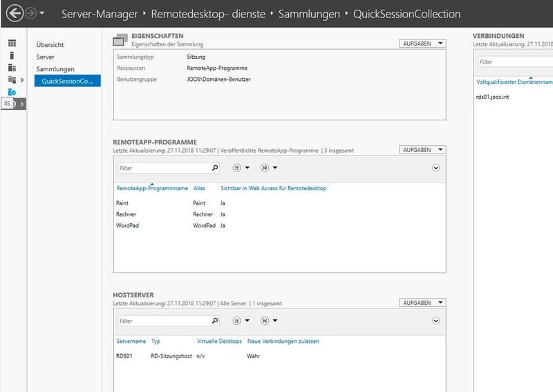Open saved queries dropdown in Hostserver

pos(269,321)
